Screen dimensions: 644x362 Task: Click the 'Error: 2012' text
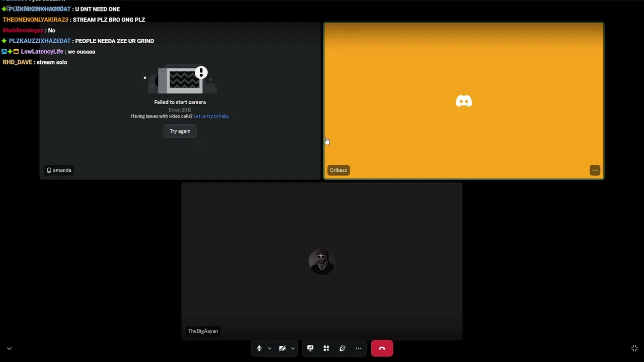[x=180, y=110]
